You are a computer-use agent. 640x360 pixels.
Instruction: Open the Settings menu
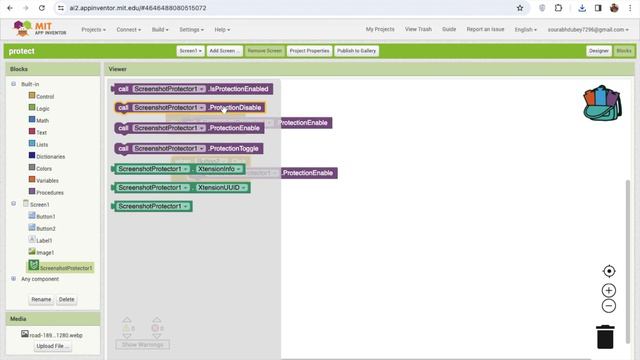191,29
